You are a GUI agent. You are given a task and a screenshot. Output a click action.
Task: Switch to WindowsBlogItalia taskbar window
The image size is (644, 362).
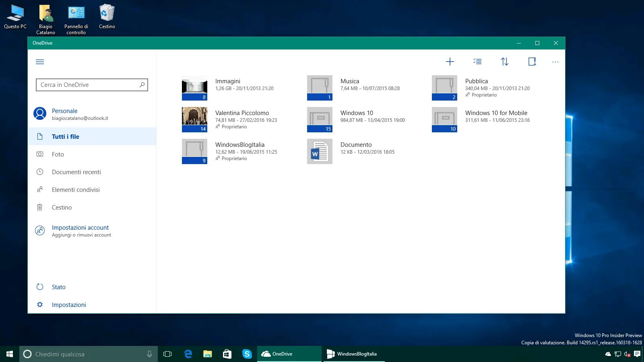coord(354,354)
